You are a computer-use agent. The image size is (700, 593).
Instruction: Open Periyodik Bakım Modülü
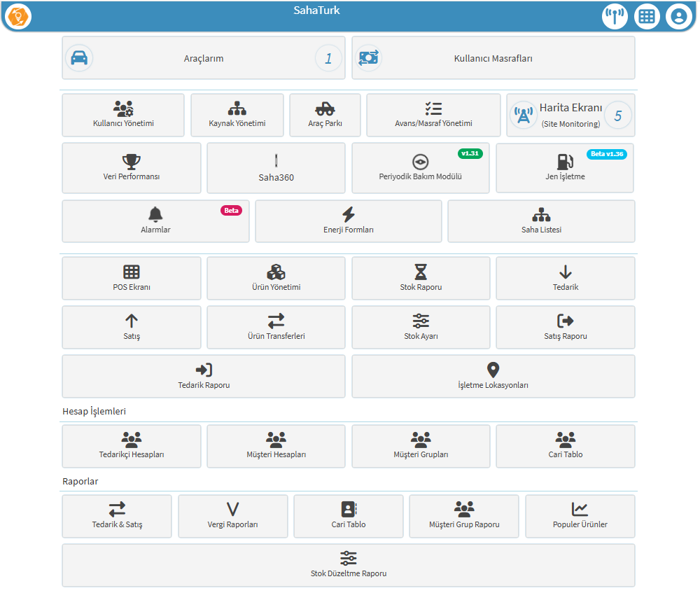click(x=420, y=168)
